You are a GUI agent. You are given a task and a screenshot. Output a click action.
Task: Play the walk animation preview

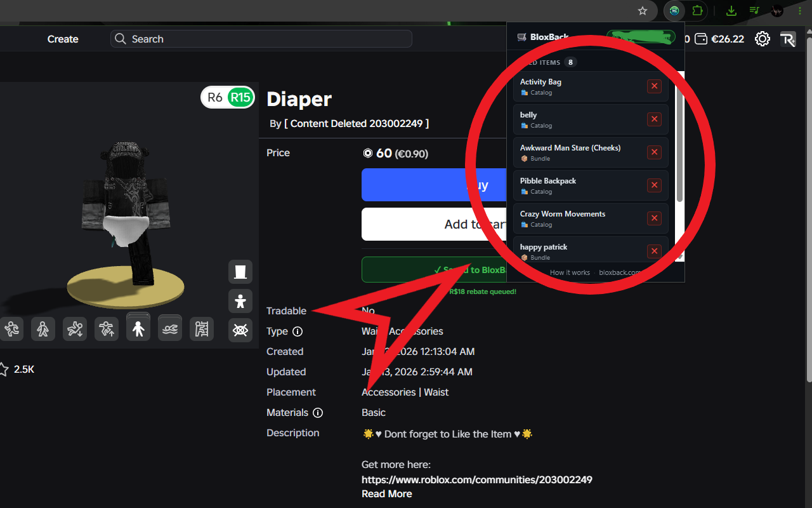(x=43, y=329)
